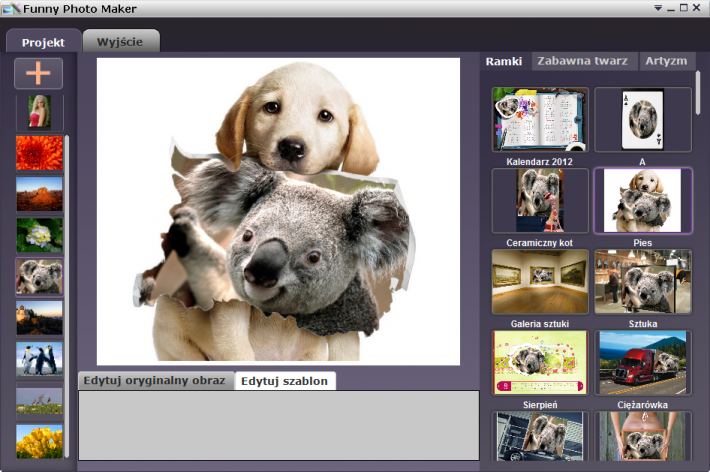Choose the Pies frame template
Image resolution: width=710 pixels, height=472 pixels.
(643, 201)
